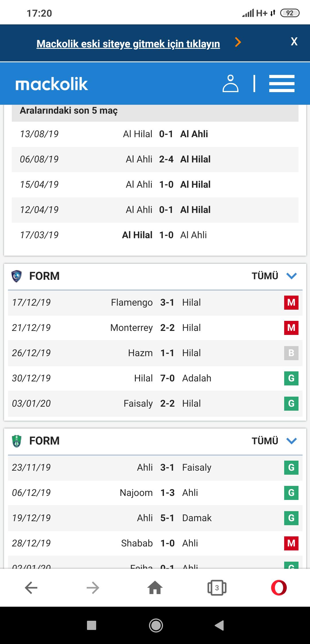
Task: Click the grey B badge for Hazm match
Action: [x=291, y=353]
